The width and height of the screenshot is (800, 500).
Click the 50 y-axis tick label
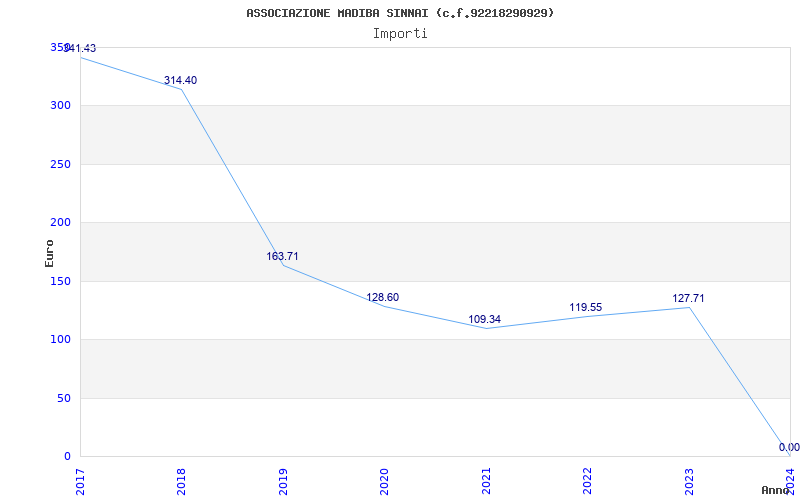click(64, 398)
